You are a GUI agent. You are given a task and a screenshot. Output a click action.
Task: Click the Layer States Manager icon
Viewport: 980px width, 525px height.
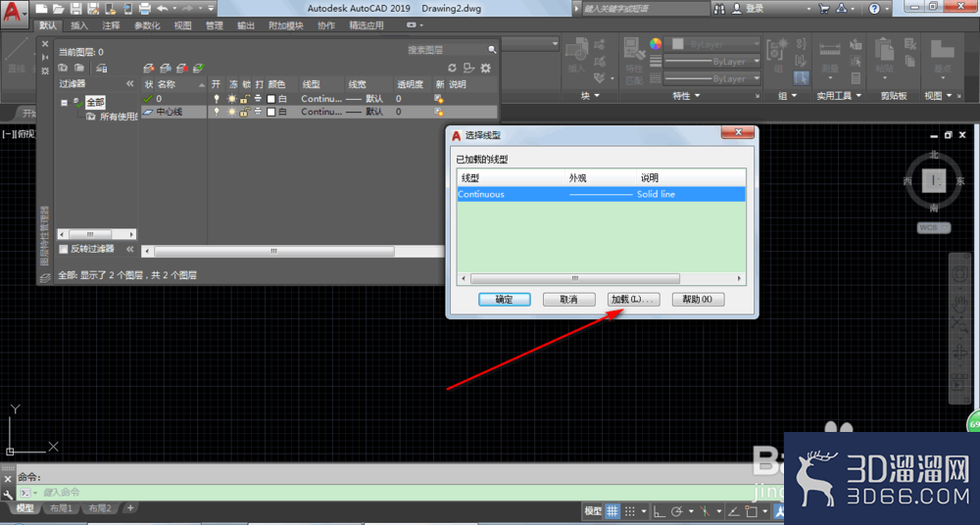pos(102,69)
